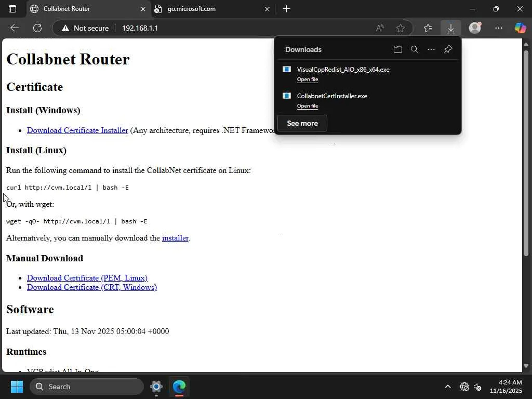Click the page vertical scrollbar thumb
The height and width of the screenshot is (399, 532).
click(526, 153)
